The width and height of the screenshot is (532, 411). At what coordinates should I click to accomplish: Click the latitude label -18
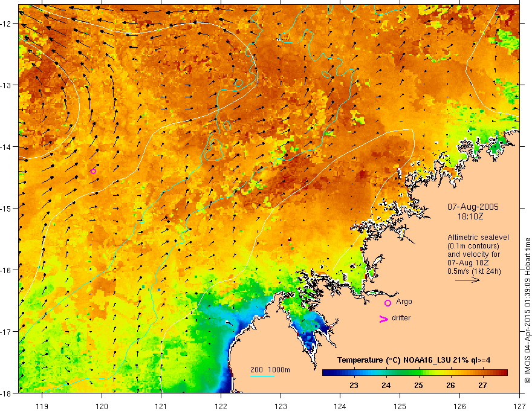6,393
